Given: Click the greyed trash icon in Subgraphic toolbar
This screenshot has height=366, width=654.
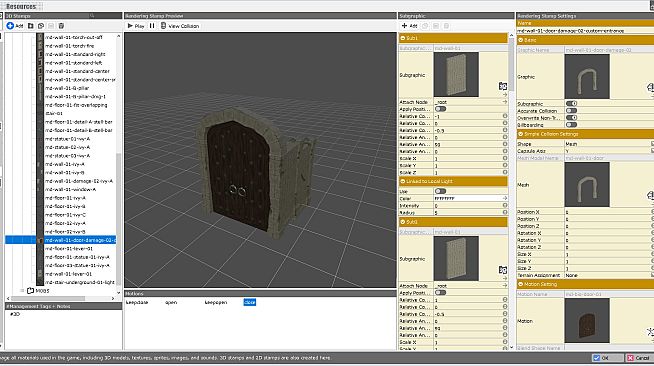Looking at the screenshot, I should coord(446,26).
